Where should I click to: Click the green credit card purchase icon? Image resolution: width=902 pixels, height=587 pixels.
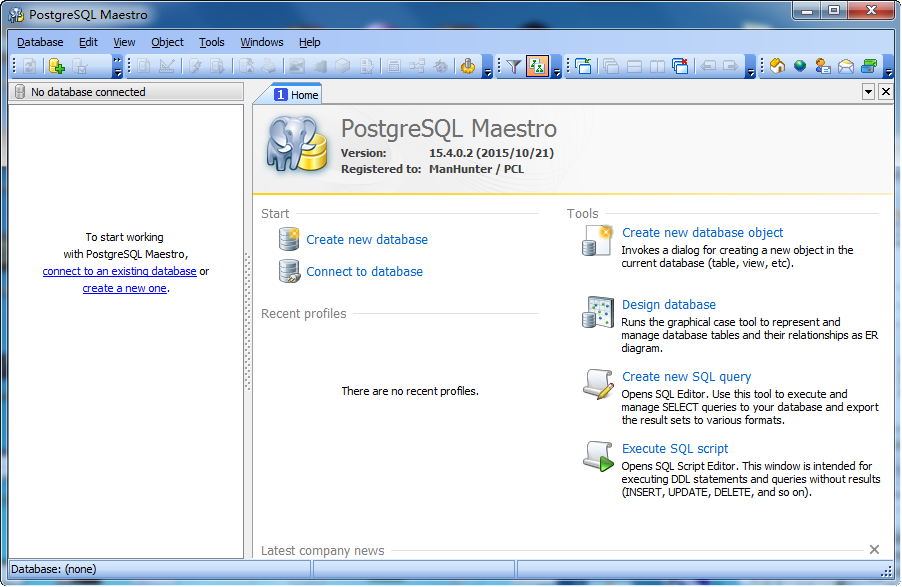869,66
